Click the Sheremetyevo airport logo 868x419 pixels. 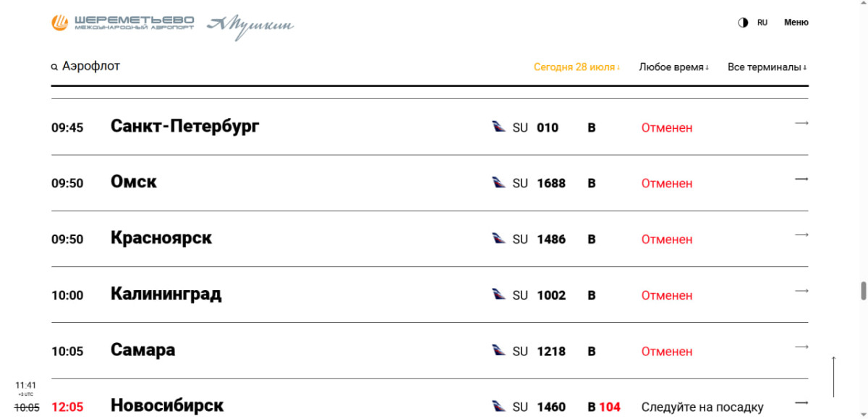[x=122, y=23]
